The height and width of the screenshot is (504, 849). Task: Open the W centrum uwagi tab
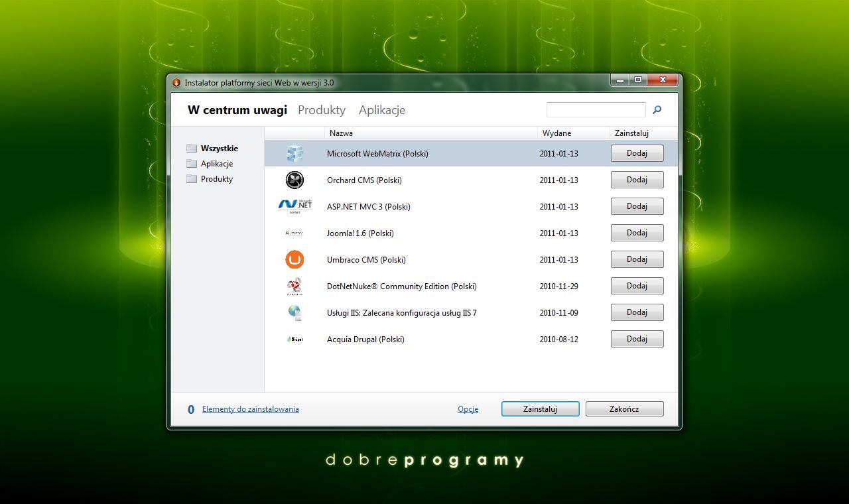pos(236,110)
